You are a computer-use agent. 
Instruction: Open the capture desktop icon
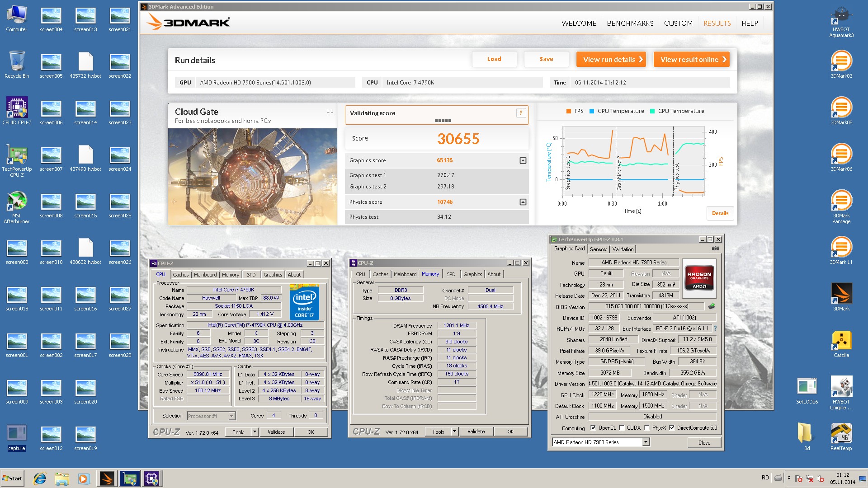pos(17,437)
